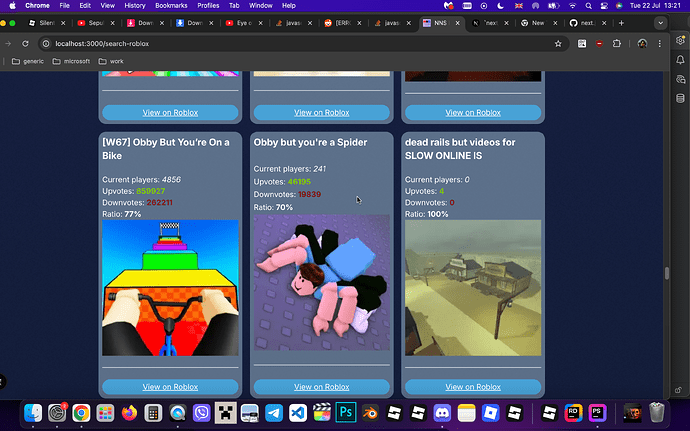
Task: Open Visual Studio Code from the Dock
Action: point(298,413)
